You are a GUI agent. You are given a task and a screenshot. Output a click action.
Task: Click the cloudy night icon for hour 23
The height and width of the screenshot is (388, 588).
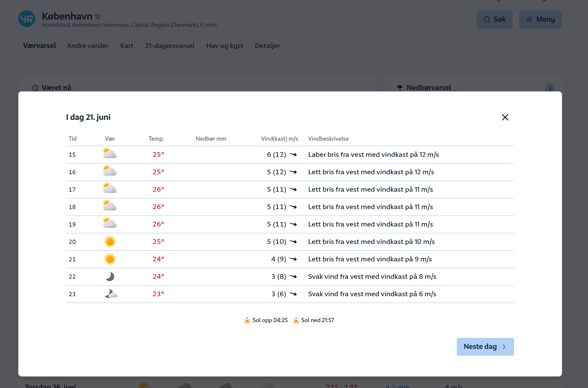[110, 294]
